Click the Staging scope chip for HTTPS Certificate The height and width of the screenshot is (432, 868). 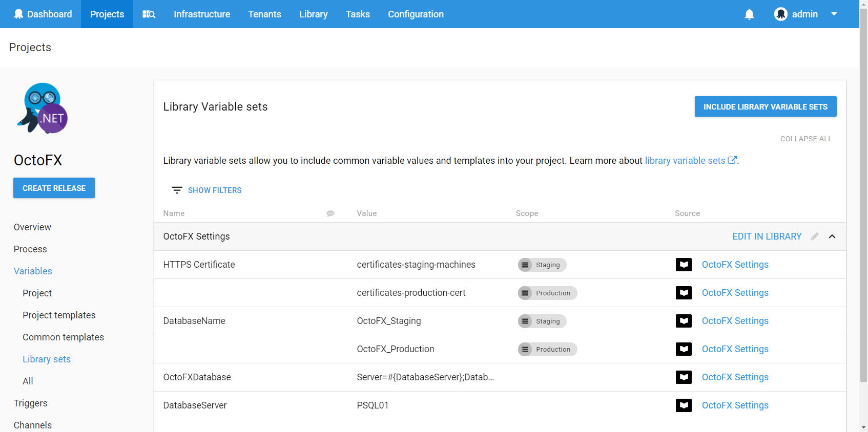coord(542,265)
